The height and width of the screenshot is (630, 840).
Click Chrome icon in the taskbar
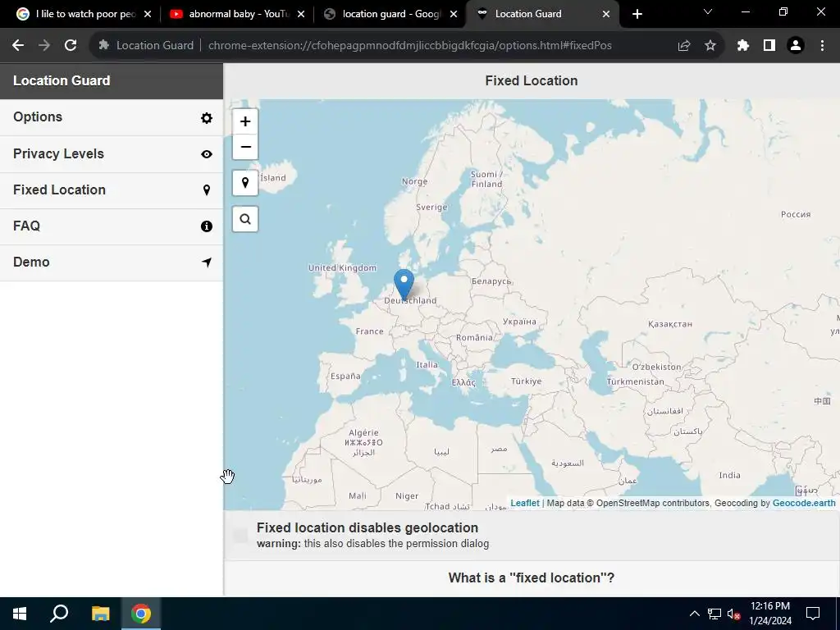click(141, 614)
